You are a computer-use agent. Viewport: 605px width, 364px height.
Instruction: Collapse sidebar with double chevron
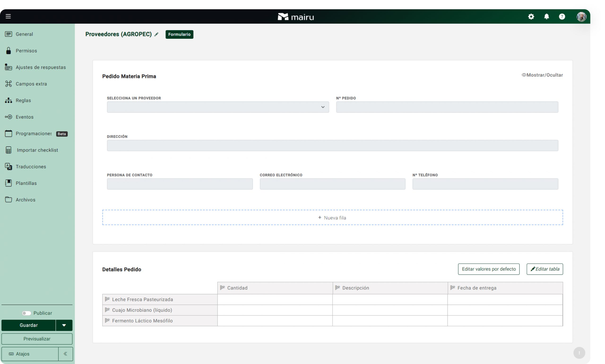65,354
